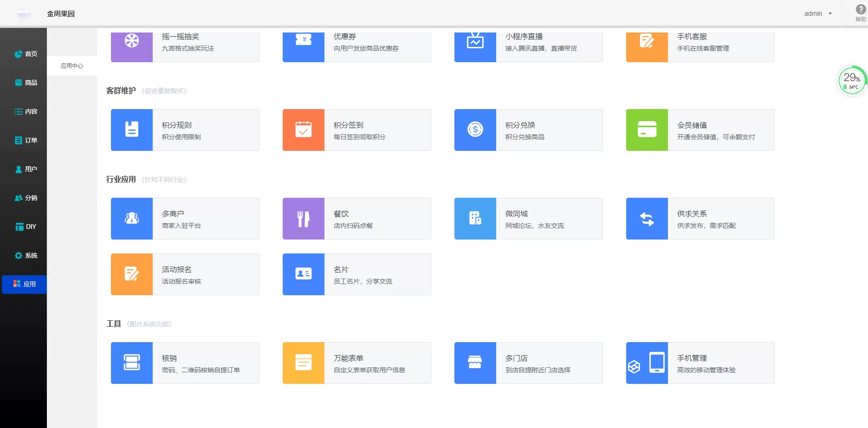The height and width of the screenshot is (428, 868).
Task: Click the 29% circular progress widget
Action: click(x=851, y=80)
